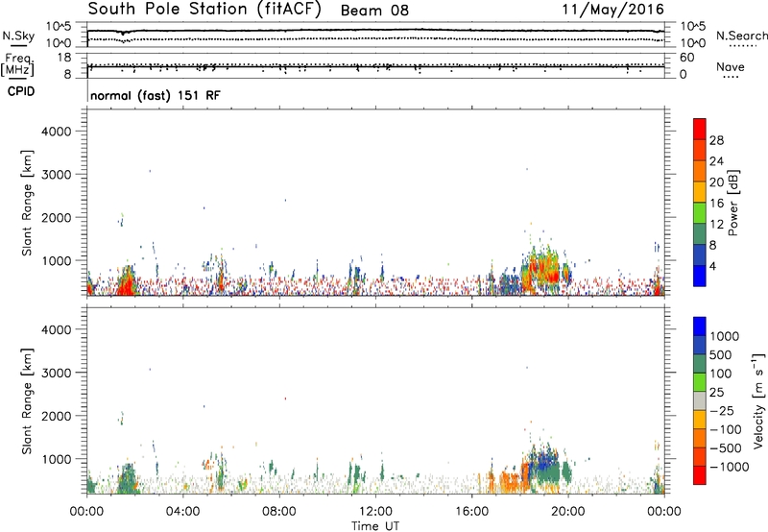The image size is (768, 532).
Task: Click the '08:00' time tick label
Action: point(279,512)
